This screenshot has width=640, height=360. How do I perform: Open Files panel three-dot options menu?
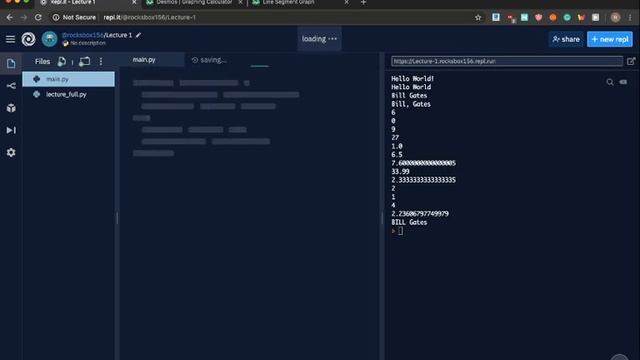click(x=101, y=62)
